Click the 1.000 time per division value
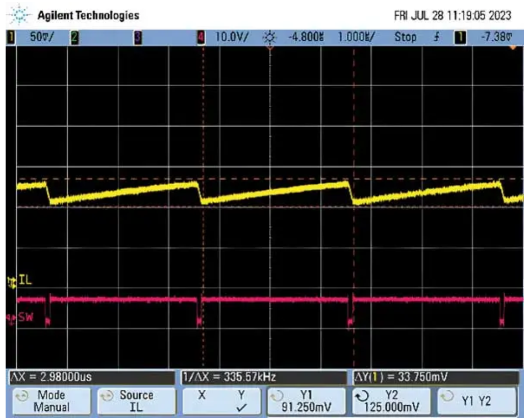529x420 pixels. point(356,37)
